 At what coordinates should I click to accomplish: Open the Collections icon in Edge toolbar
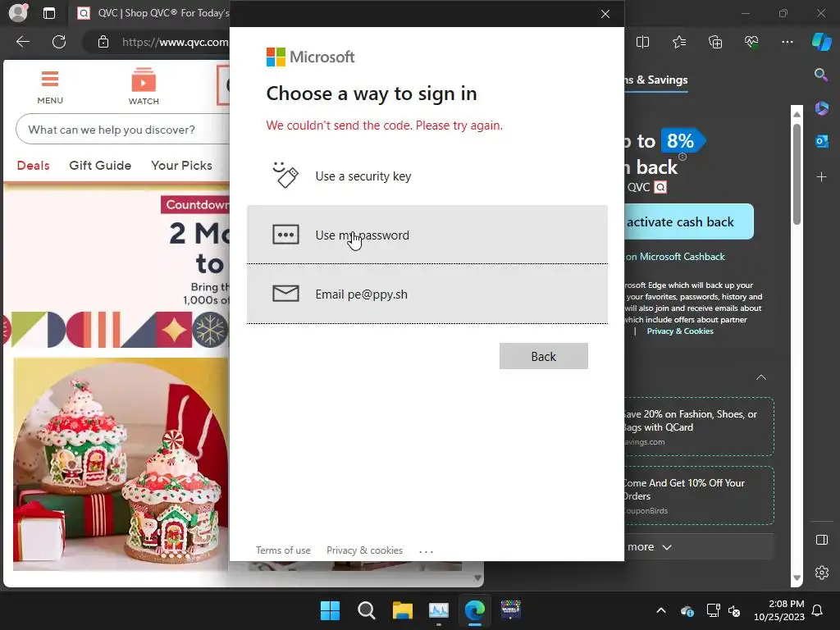715,42
